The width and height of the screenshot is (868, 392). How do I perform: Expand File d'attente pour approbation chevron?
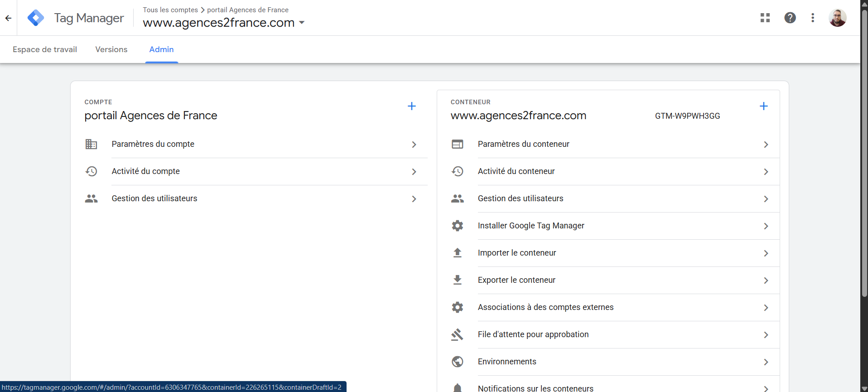point(766,335)
